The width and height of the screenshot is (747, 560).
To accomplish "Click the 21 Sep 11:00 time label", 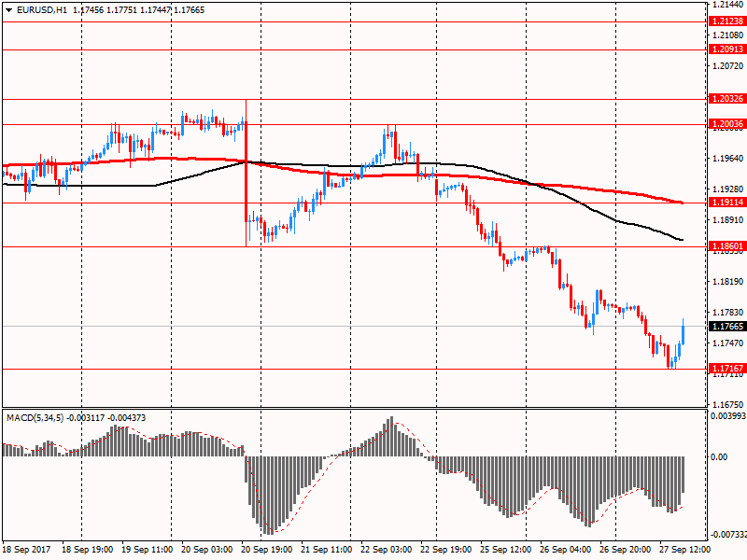I will [x=326, y=550].
